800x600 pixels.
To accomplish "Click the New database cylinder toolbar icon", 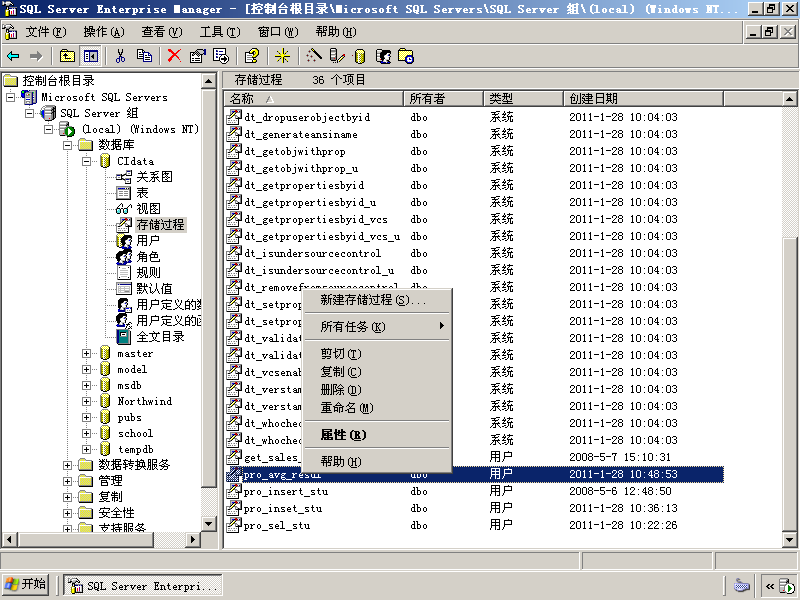I will coord(360,56).
